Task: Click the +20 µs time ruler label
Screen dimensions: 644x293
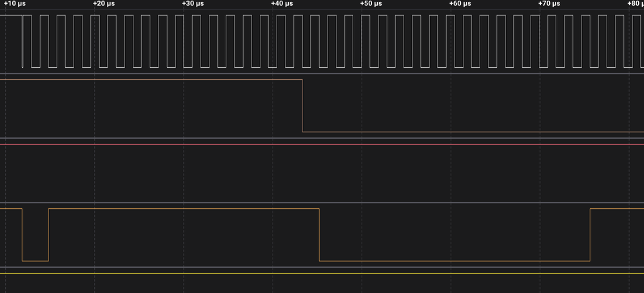Action: [x=104, y=4]
